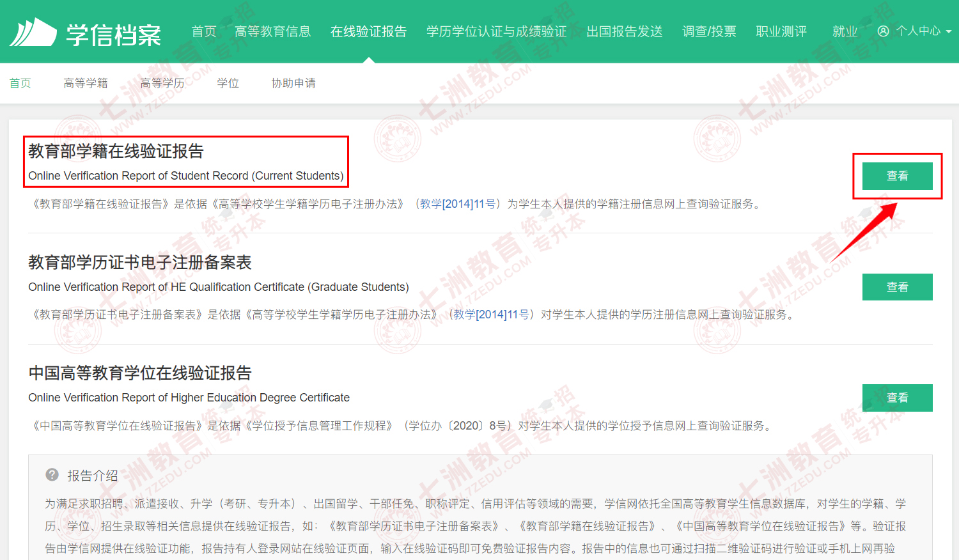Click the 'Online Verification Report of Student Record' subtitle
Screen dimensions: 959x560
point(186,176)
